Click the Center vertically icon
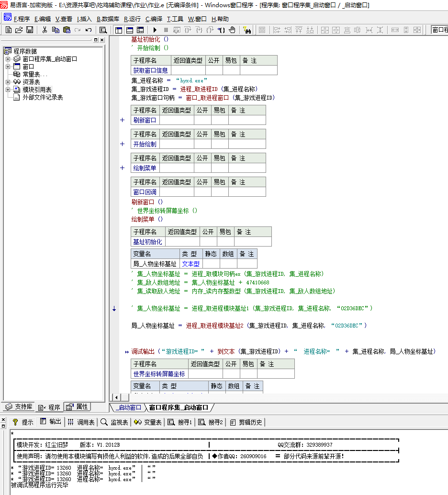This screenshot has height=495, width=448. [336, 30]
